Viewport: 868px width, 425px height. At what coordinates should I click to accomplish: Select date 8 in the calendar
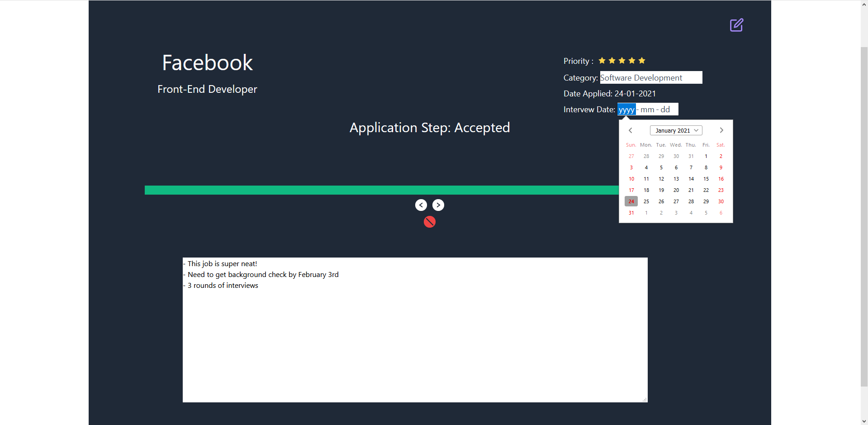pyautogui.click(x=706, y=167)
